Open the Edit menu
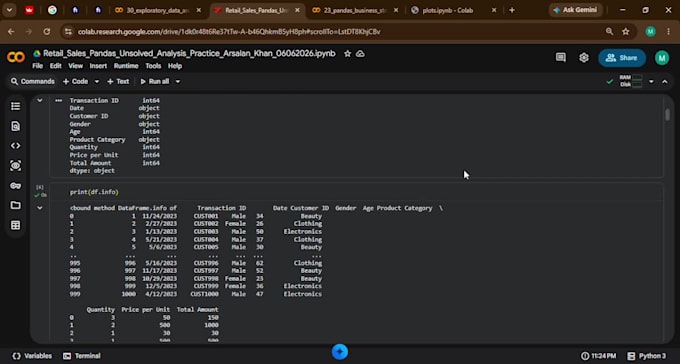Screen dimensions: 680x364 coord(56,66)
